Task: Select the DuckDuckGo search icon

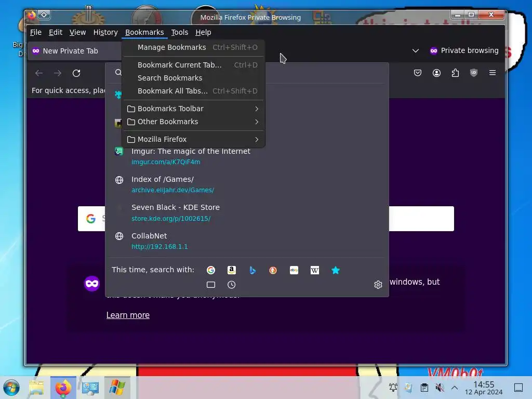Action: coord(273,270)
